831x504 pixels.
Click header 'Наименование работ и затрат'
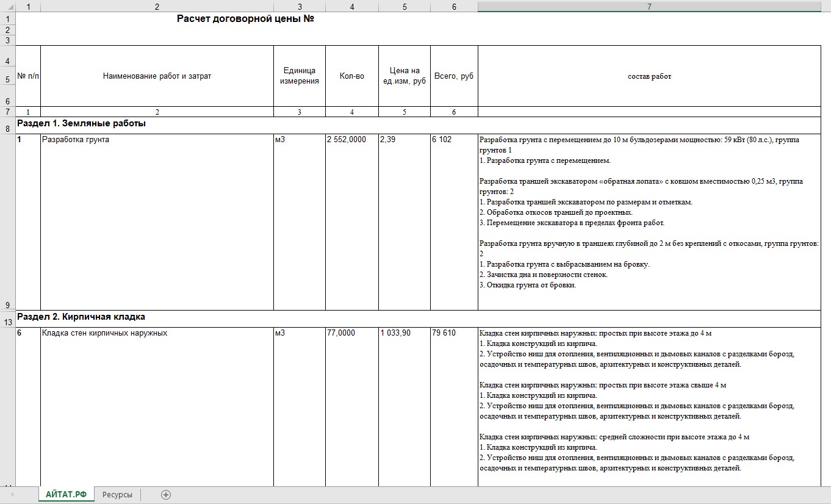click(x=157, y=76)
